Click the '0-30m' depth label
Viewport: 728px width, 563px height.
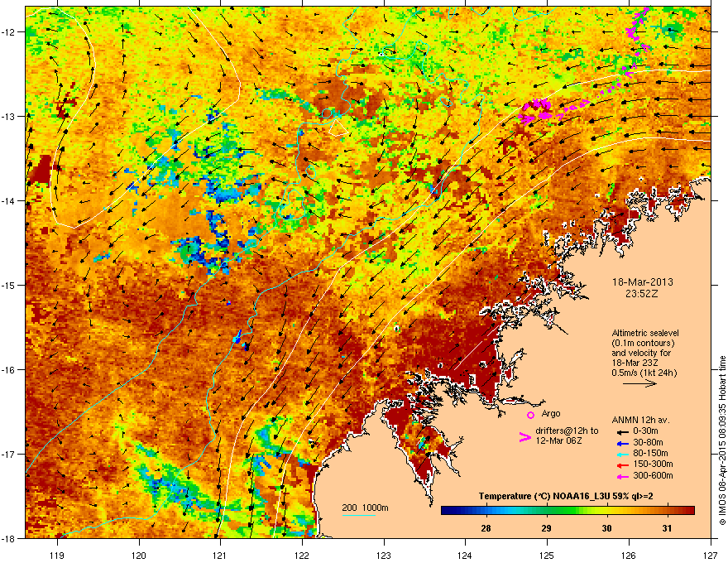pyautogui.click(x=645, y=431)
